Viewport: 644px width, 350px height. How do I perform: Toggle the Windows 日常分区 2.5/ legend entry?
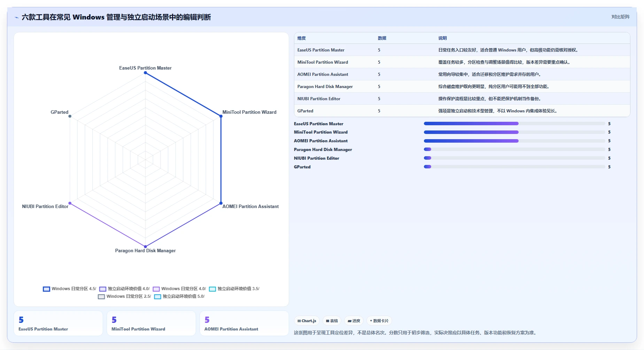124,296
